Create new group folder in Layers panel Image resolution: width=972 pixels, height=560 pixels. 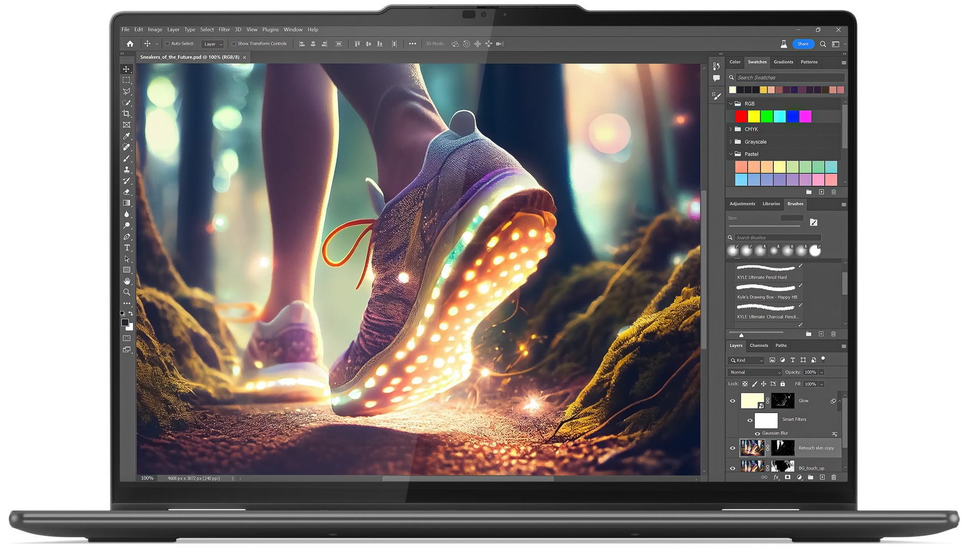tap(811, 477)
